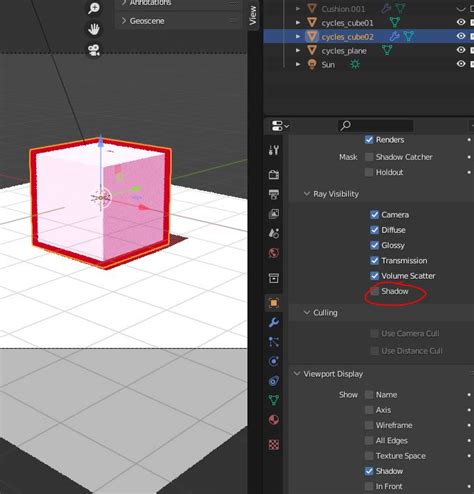
Task: Enable the All Edges checkbox
Action: point(369,441)
